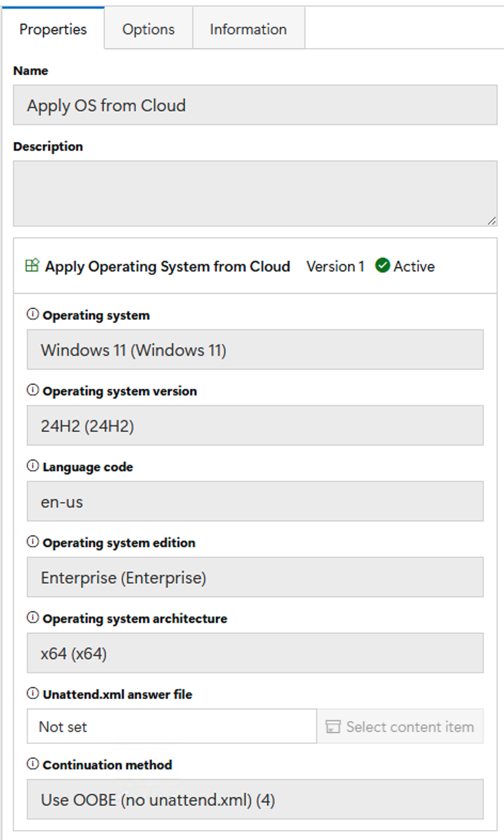This screenshot has width=504, height=840.
Task: Open the Information tab
Action: point(248,29)
